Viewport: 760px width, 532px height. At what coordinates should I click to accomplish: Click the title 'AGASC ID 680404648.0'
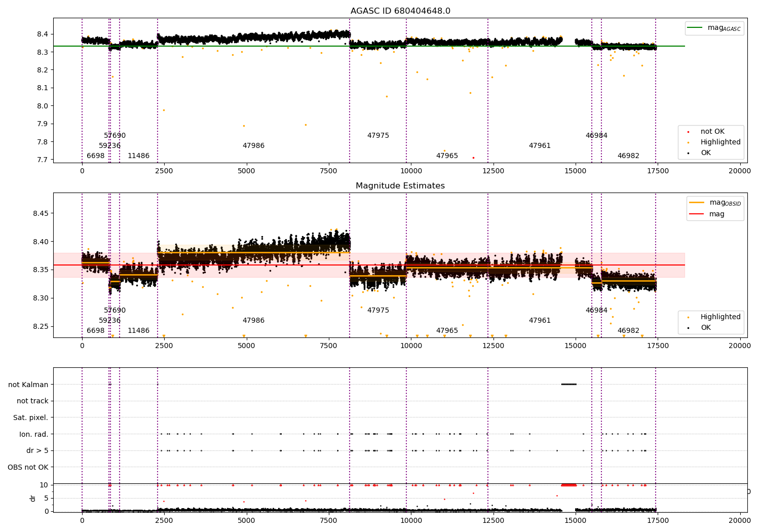[400, 11]
